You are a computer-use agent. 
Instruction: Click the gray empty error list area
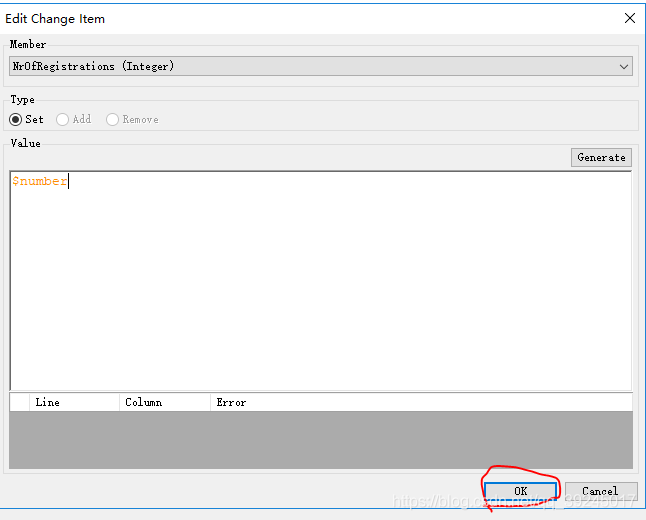(x=320, y=440)
